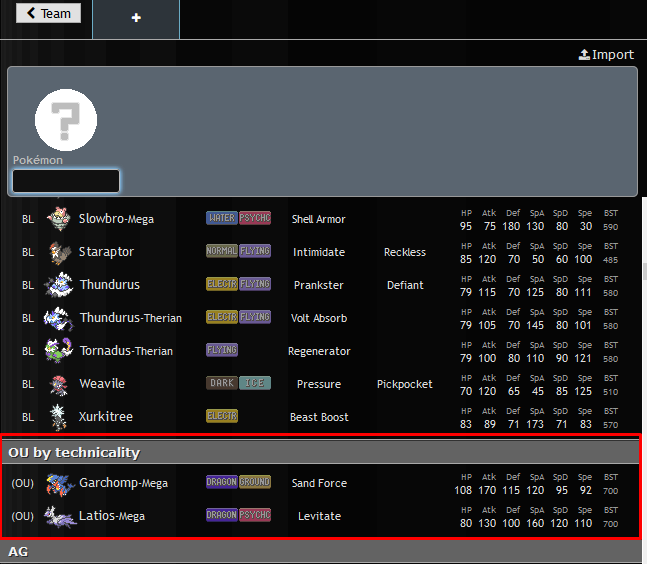The image size is (647, 564).
Task: Choose Xurkitree name text
Action: tap(106, 417)
